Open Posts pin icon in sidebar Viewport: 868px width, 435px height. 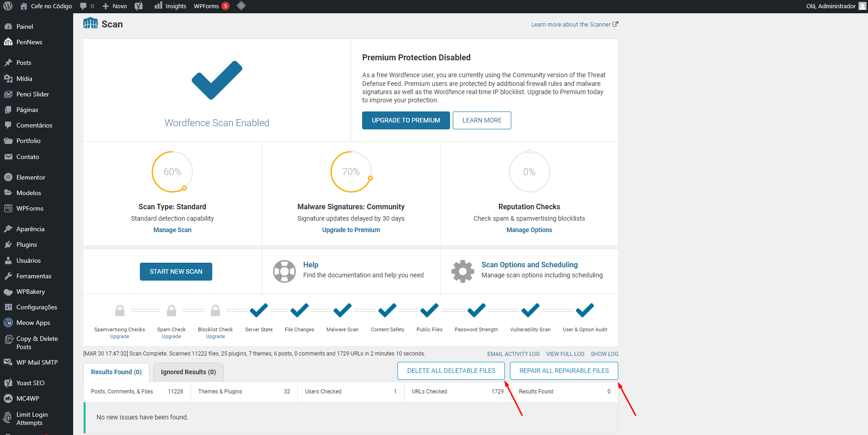(8, 63)
